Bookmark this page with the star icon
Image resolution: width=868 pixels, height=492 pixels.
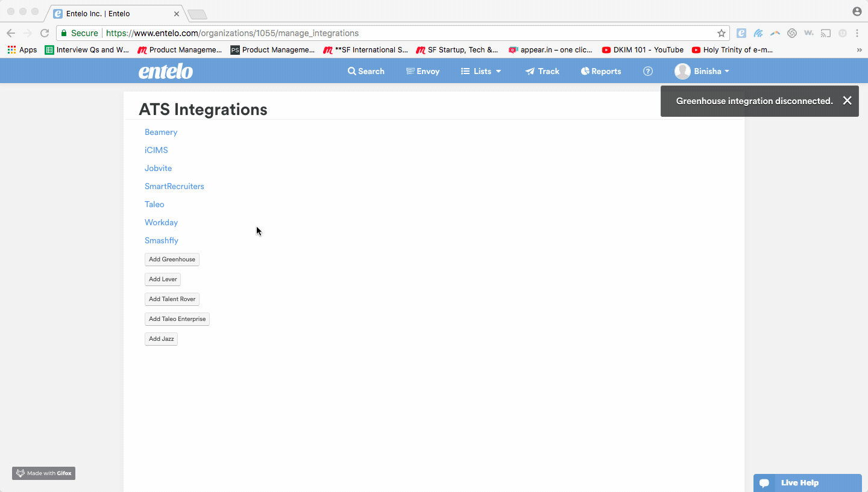tap(721, 33)
